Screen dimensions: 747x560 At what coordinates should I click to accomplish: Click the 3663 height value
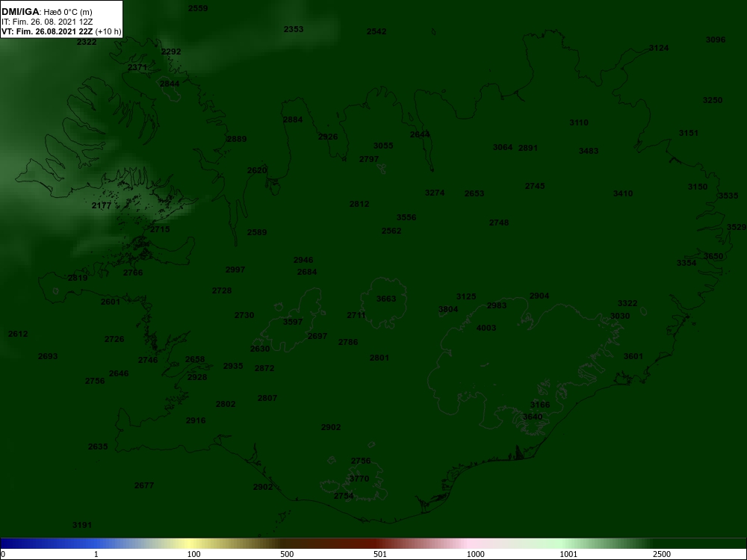(386, 299)
